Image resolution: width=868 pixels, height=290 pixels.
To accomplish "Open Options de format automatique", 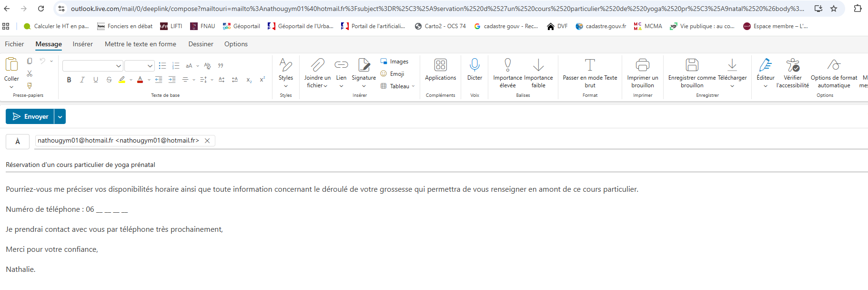I will click(x=834, y=73).
